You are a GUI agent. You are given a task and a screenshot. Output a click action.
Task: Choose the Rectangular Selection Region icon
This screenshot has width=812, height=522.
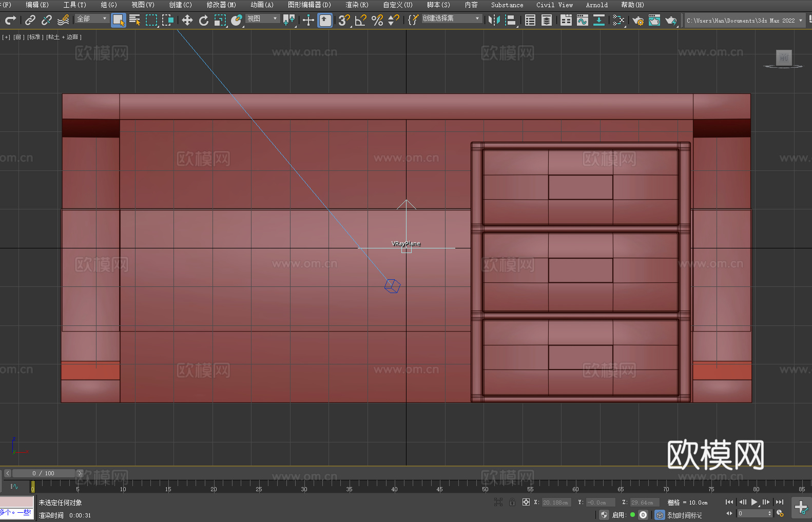point(151,20)
